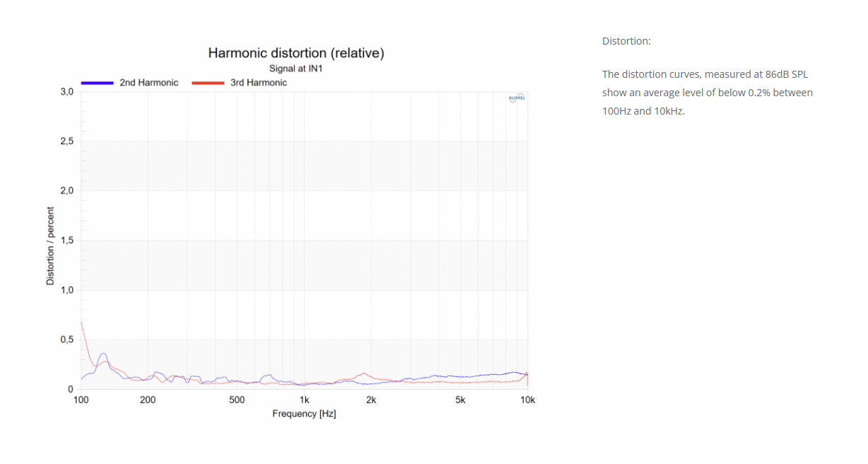Click the 2k tick on the frequency axis
868x464 pixels.
coord(371,400)
